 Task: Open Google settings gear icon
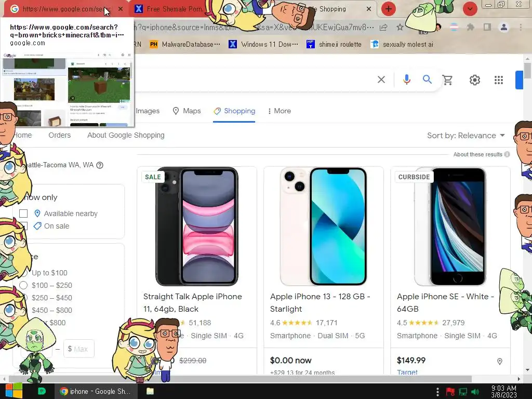475,80
